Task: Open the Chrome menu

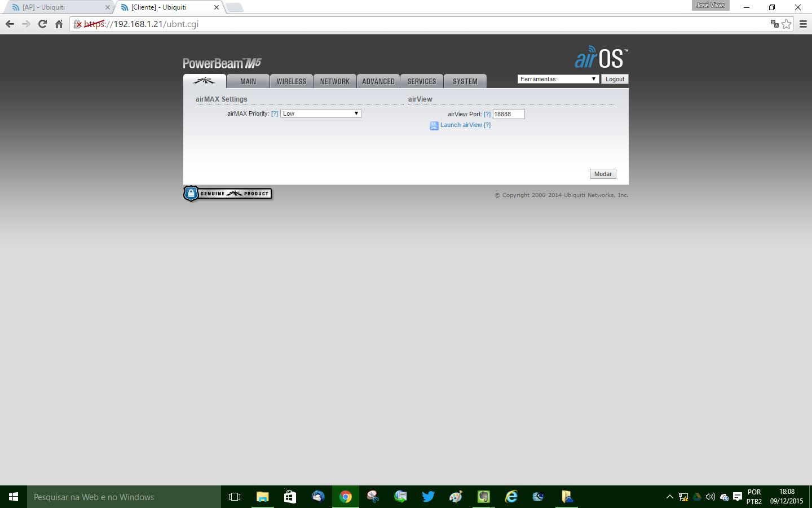Action: coord(804,24)
